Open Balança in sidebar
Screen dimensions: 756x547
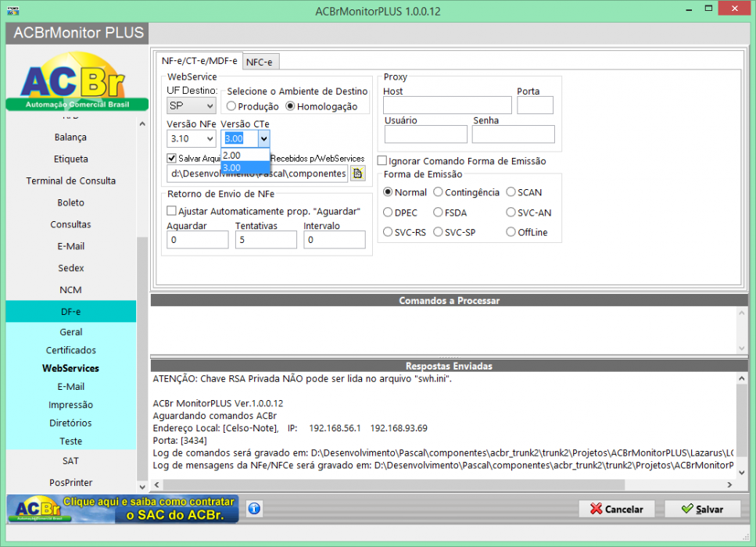[x=71, y=138]
